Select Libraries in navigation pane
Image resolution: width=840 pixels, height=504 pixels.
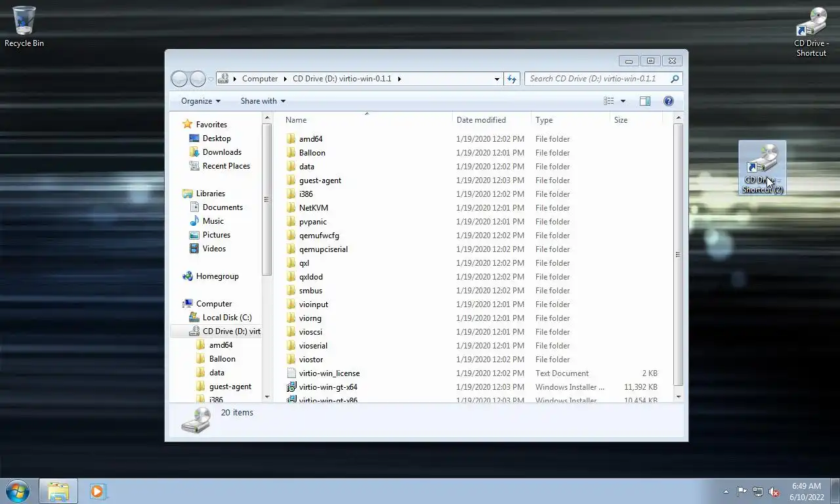point(210,194)
